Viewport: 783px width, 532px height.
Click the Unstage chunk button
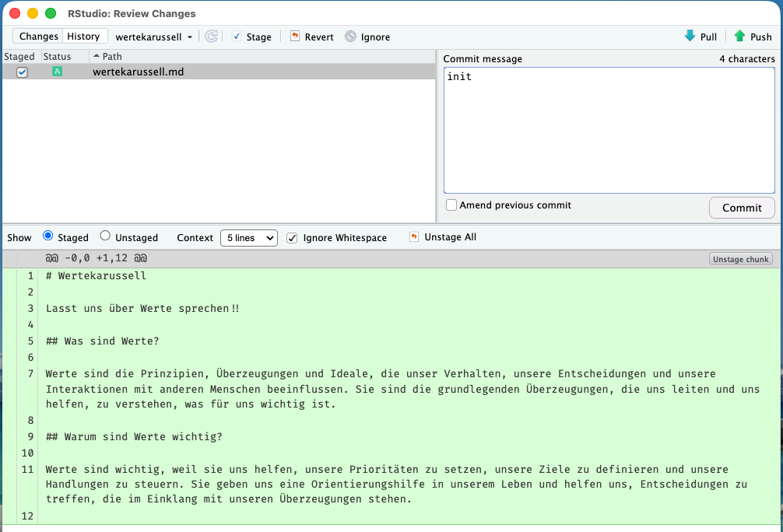coord(740,259)
